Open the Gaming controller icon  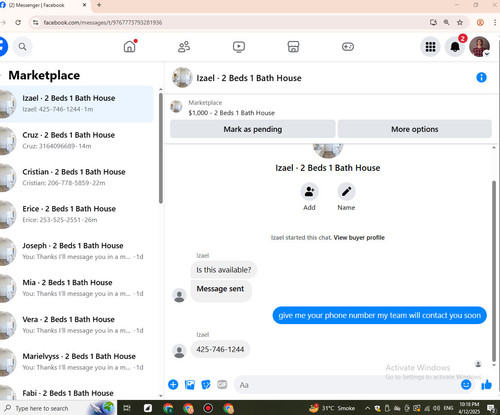pos(348,47)
